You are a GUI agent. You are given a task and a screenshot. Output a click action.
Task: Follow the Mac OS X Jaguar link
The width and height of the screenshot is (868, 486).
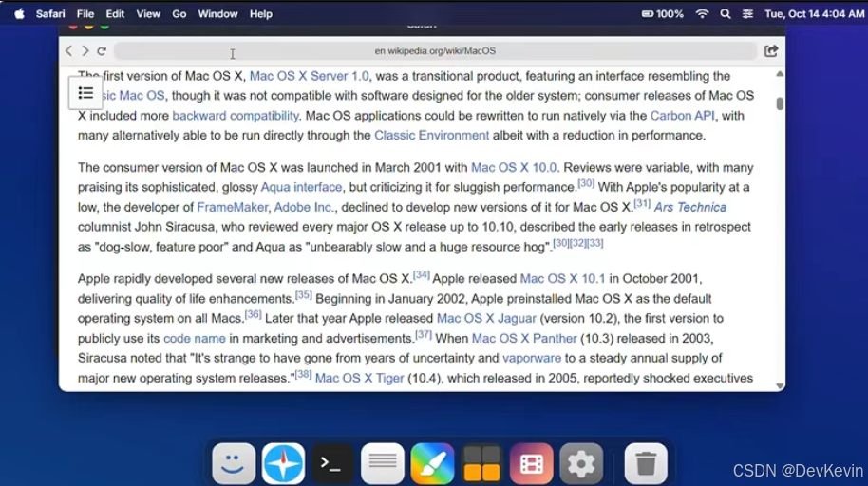(x=486, y=319)
